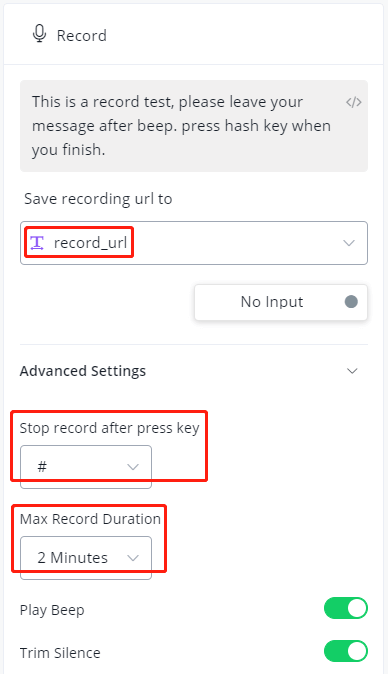The height and width of the screenshot is (674, 388).
Task: Click the Play Beep label
Action: click(x=52, y=610)
